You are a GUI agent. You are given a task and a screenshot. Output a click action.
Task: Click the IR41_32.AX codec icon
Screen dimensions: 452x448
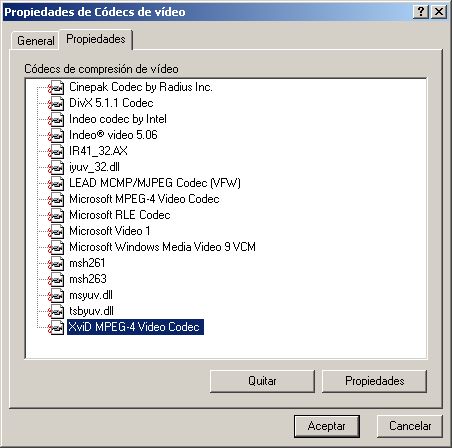pos(56,152)
